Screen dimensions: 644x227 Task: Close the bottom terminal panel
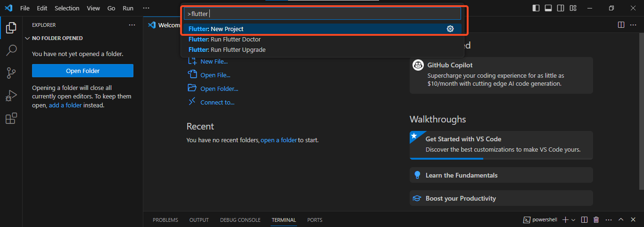point(633,220)
